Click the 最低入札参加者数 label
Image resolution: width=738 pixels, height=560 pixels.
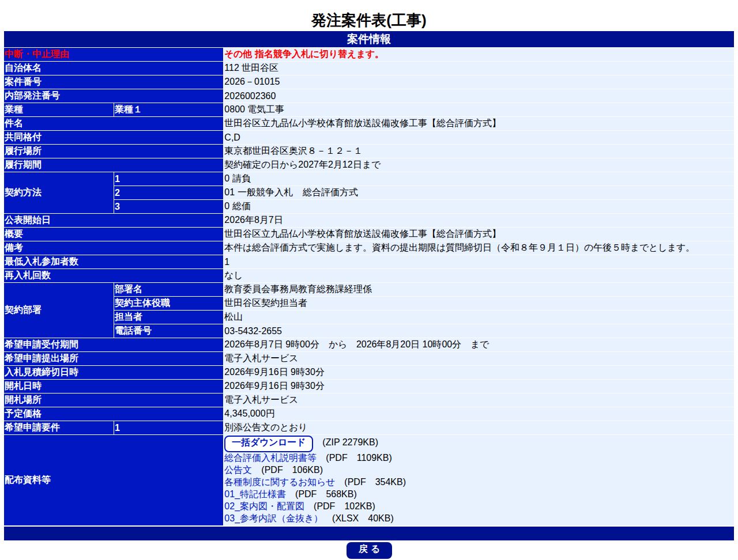pyautogui.click(x=42, y=262)
